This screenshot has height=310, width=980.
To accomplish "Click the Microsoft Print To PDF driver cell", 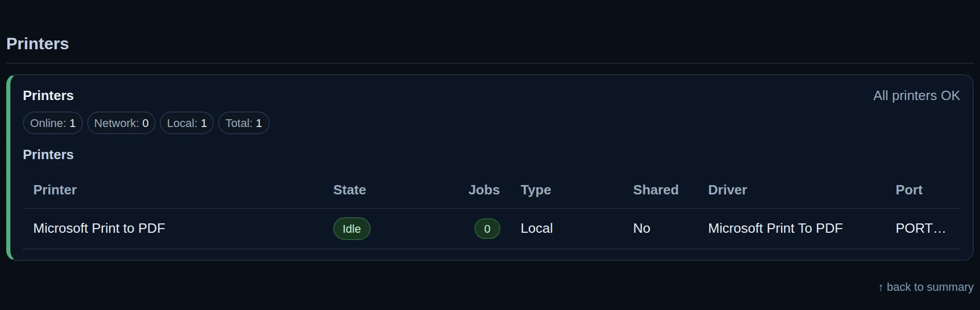I will click(775, 228).
